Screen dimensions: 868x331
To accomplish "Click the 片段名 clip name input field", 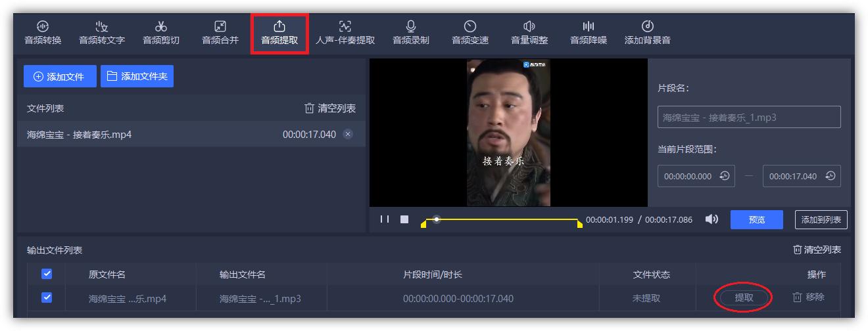I will coord(749,117).
